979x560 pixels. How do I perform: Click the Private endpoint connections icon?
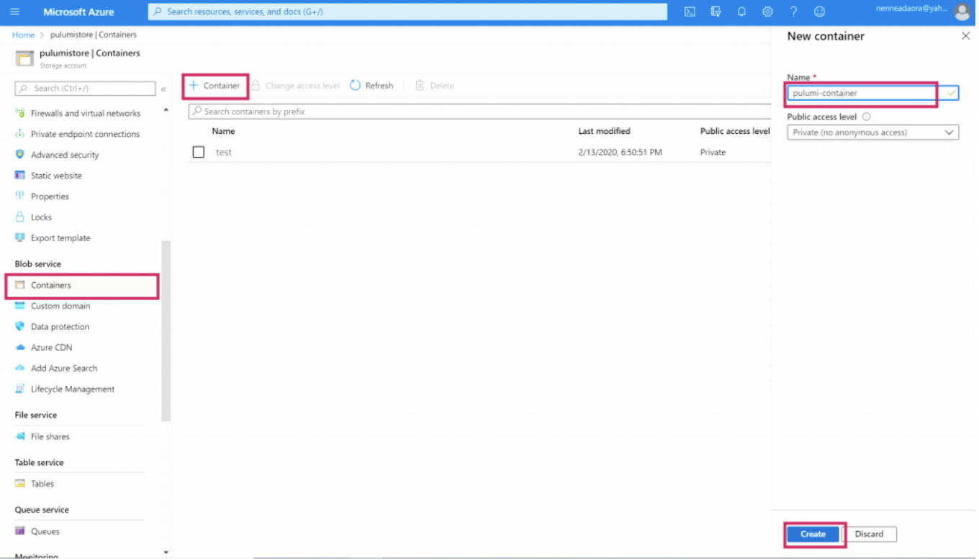pyautogui.click(x=20, y=135)
